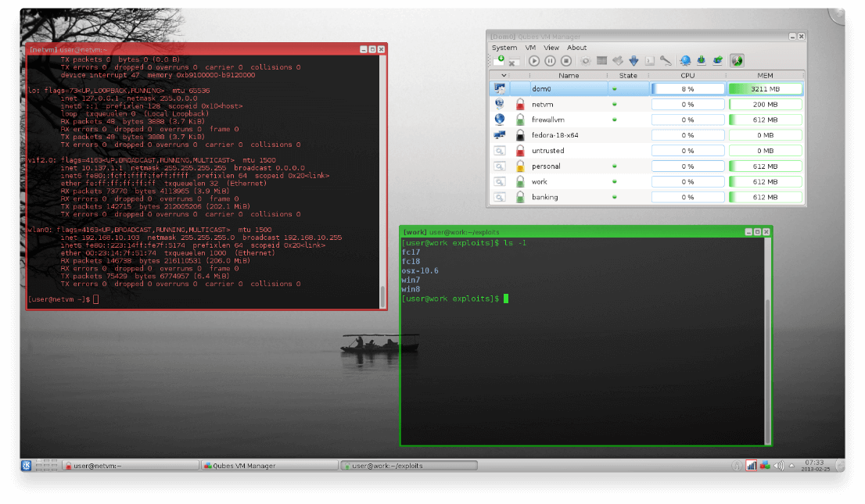The width and height of the screenshot is (865, 504).
Task: Click the Create new VM toolbar icon
Action: coord(498,60)
